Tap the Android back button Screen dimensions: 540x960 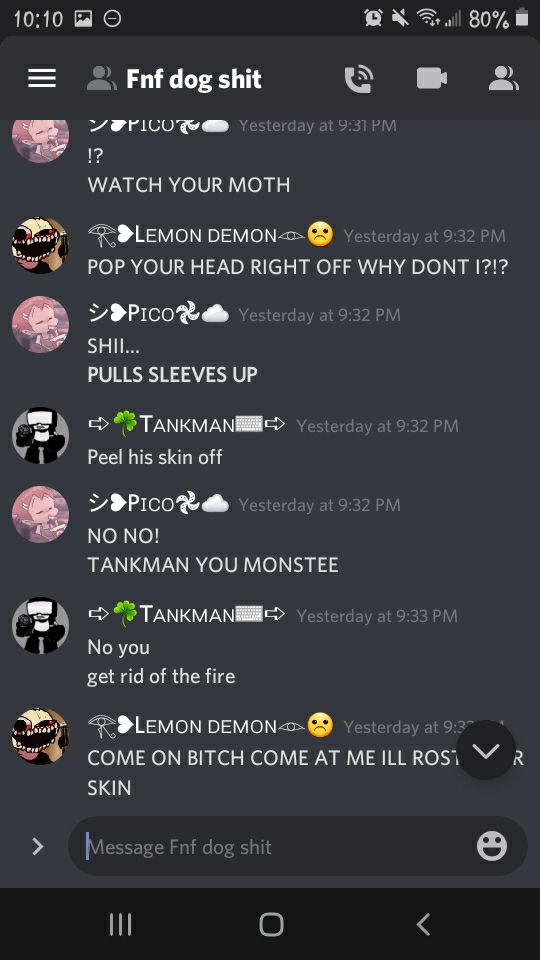[423, 924]
